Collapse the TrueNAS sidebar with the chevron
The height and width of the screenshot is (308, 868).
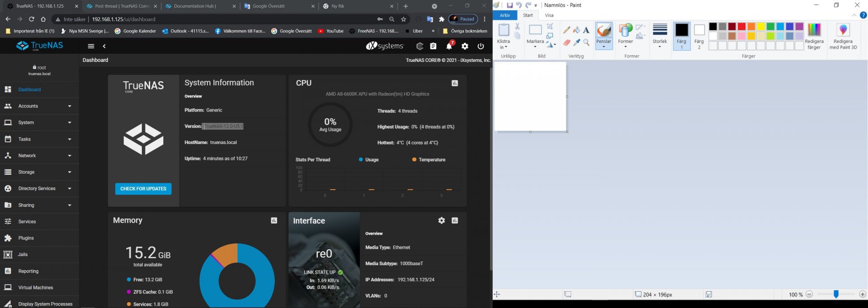pyautogui.click(x=104, y=46)
